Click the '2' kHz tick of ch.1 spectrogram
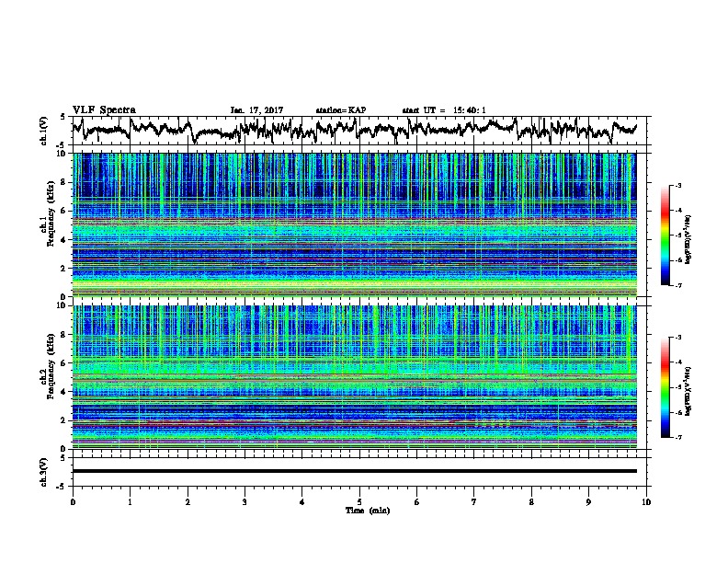The height and width of the screenshot is (563, 728). coord(64,269)
